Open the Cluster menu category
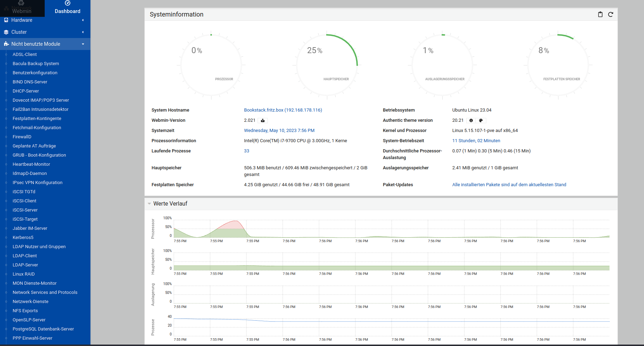The width and height of the screenshot is (644, 346). point(45,32)
